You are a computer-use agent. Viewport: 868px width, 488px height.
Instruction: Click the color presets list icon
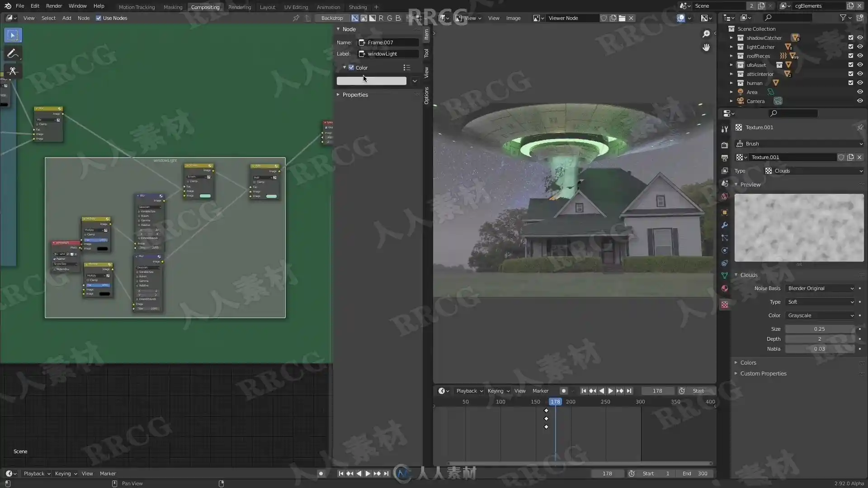point(406,68)
